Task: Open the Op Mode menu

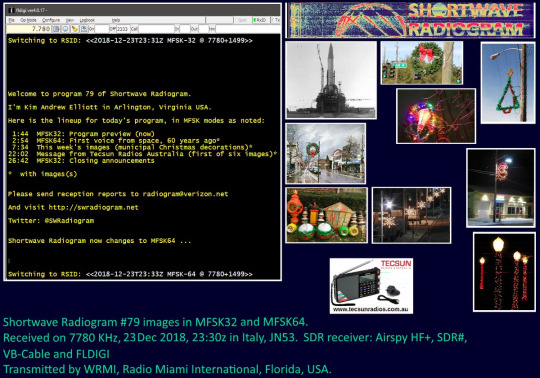Action: (x=28, y=20)
